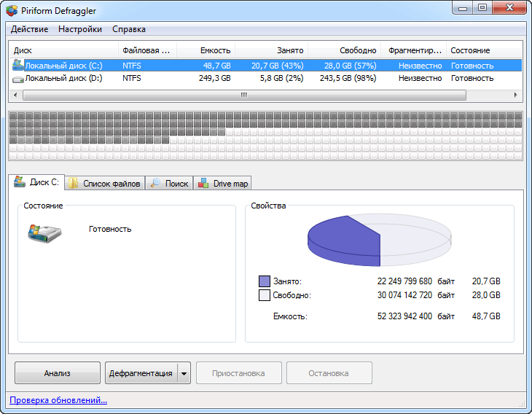Click the white Свободно color swatch
Viewport: 532px width, 414px height.
(x=265, y=295)
